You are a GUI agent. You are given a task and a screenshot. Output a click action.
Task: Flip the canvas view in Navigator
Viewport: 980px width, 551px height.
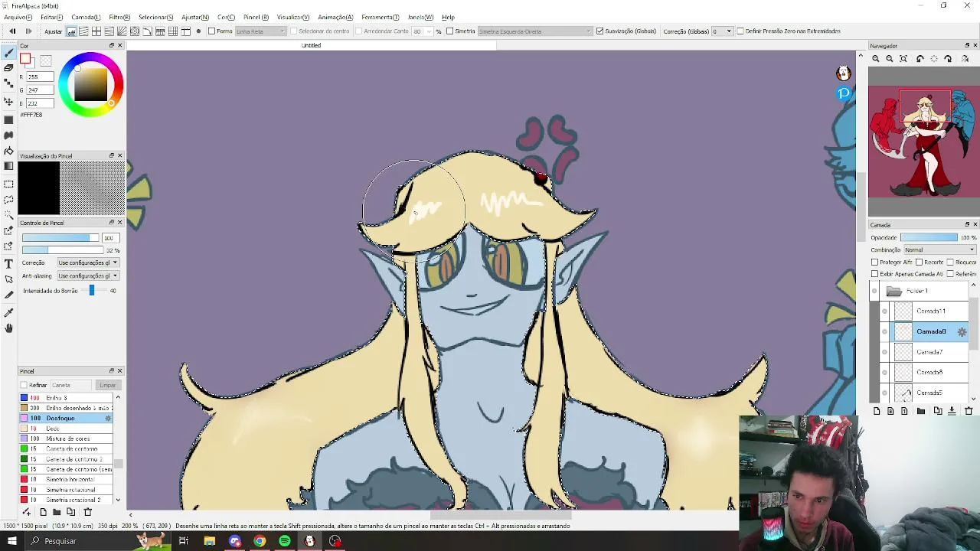coord(965,59)
